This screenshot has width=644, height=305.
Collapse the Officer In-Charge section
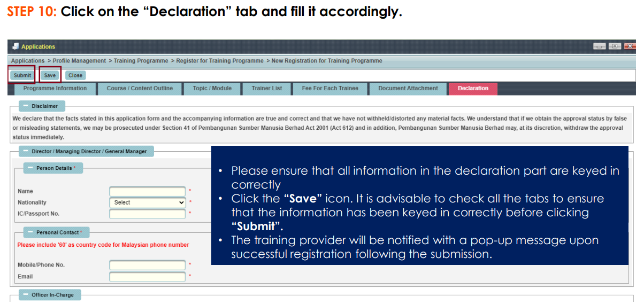tap(26, 295)
